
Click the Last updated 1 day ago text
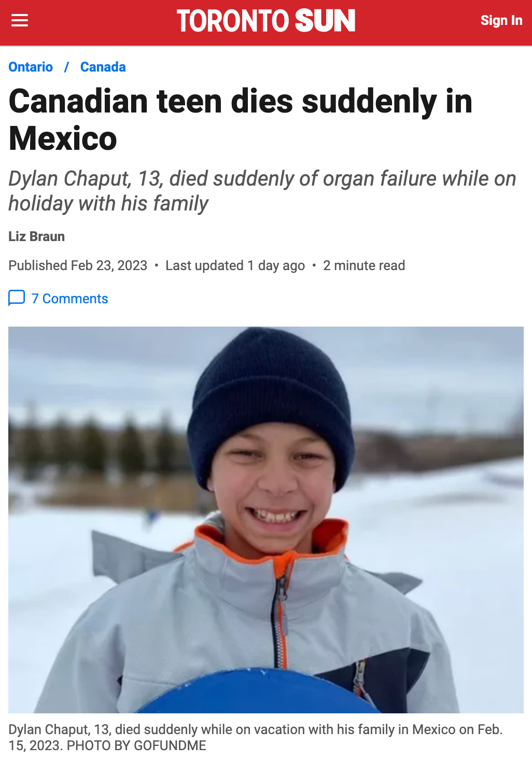point(235,265)
